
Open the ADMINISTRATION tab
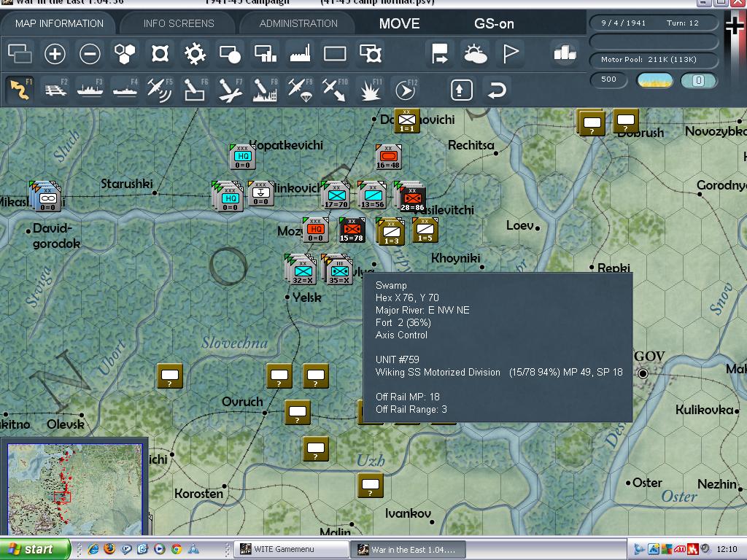click(298, 23)
